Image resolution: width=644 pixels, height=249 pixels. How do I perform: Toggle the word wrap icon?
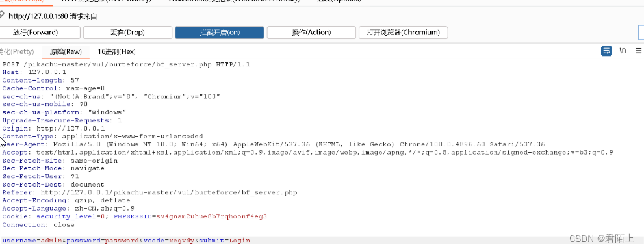606,51
